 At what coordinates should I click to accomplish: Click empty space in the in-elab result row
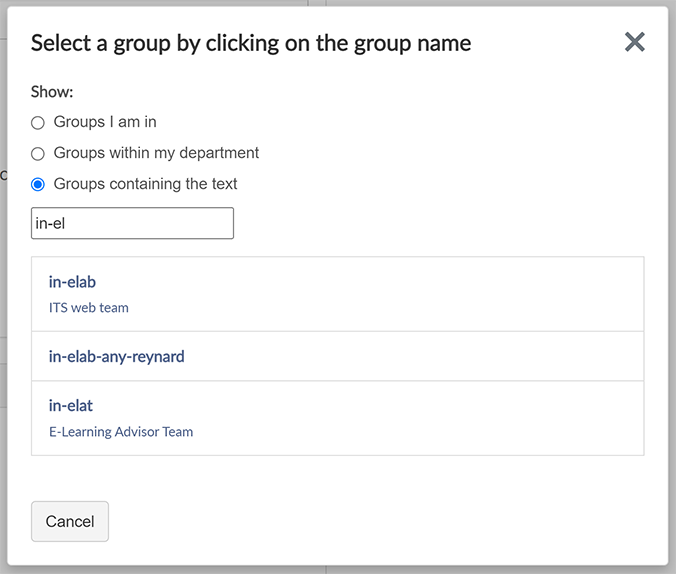[400, 294]
